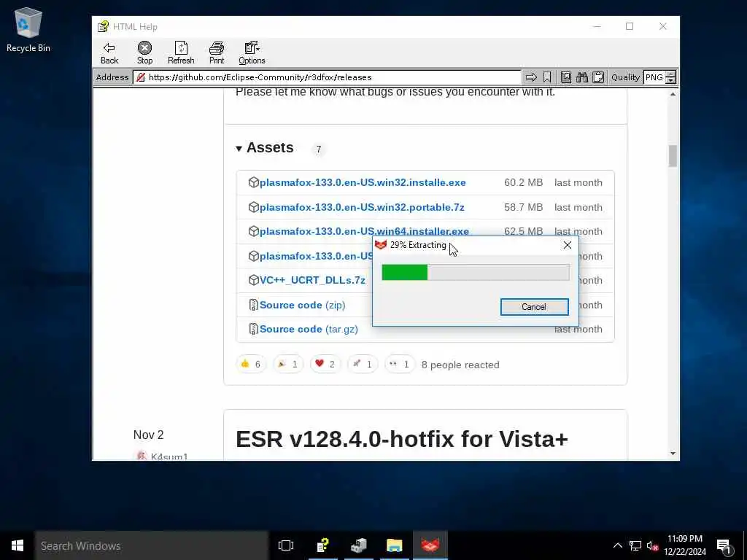Click the Quality PNG spinner arrows
The image size is (747, 560).
point(671,77)
